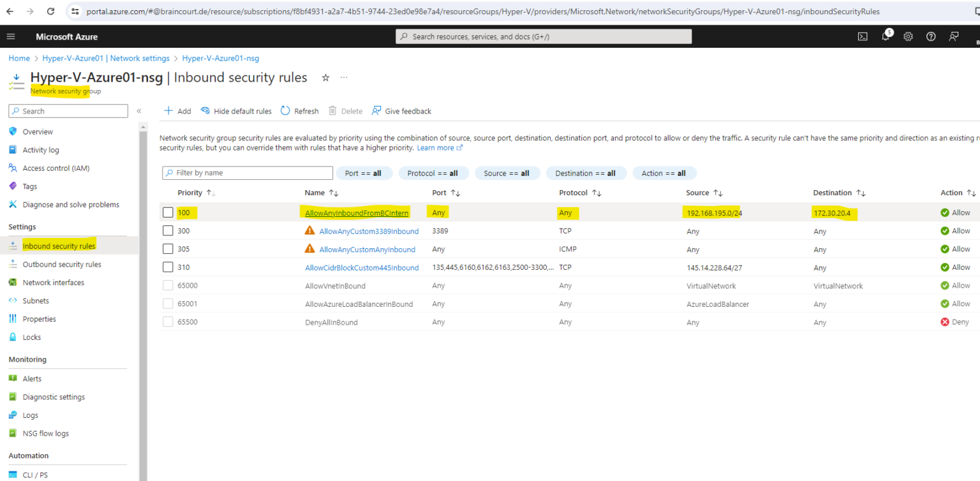Viewport: 980px width, 481px height.
Task: Open the rule AllowAnyInboundFromBCIntern
Action: 355,212
